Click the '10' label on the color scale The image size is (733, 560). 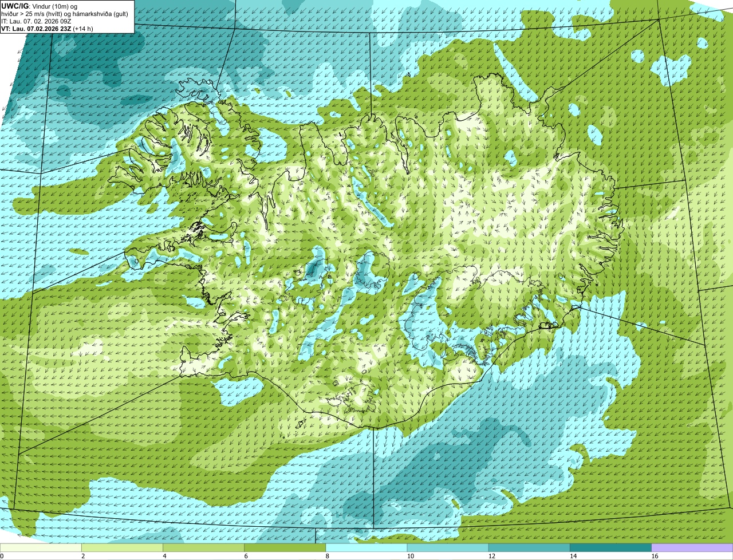(x=410, y=556)
